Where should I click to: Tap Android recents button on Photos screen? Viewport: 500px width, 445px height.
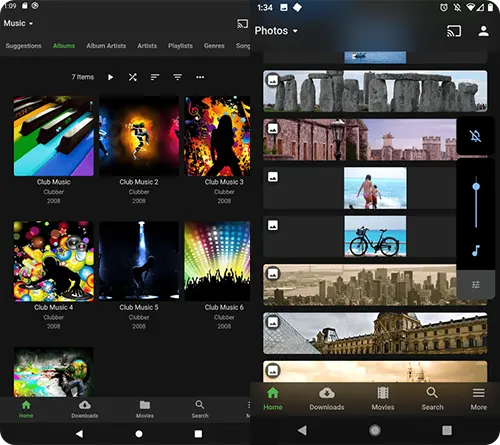447,430
